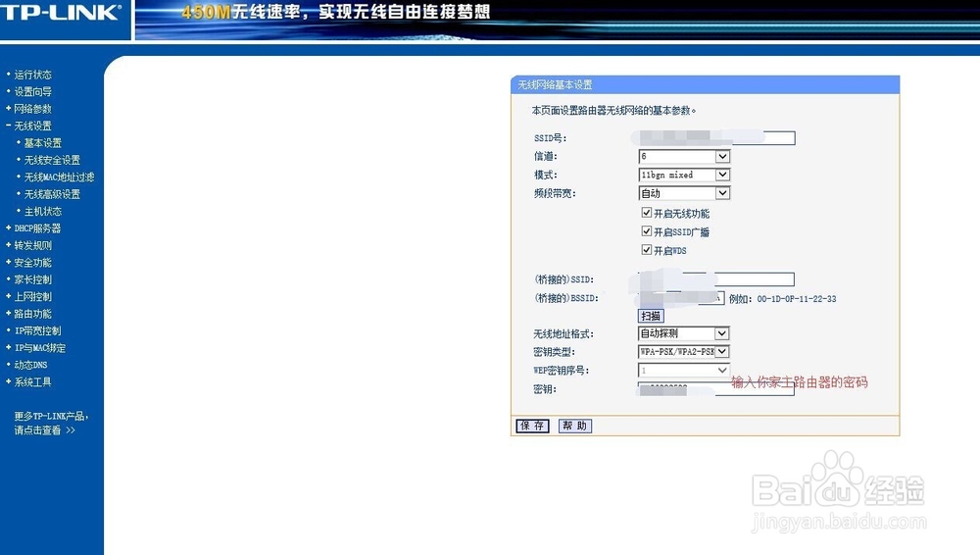Click the 保存 save button
Image resolution: width=980 pixels, height=555 pixels.
pos(532,426)
